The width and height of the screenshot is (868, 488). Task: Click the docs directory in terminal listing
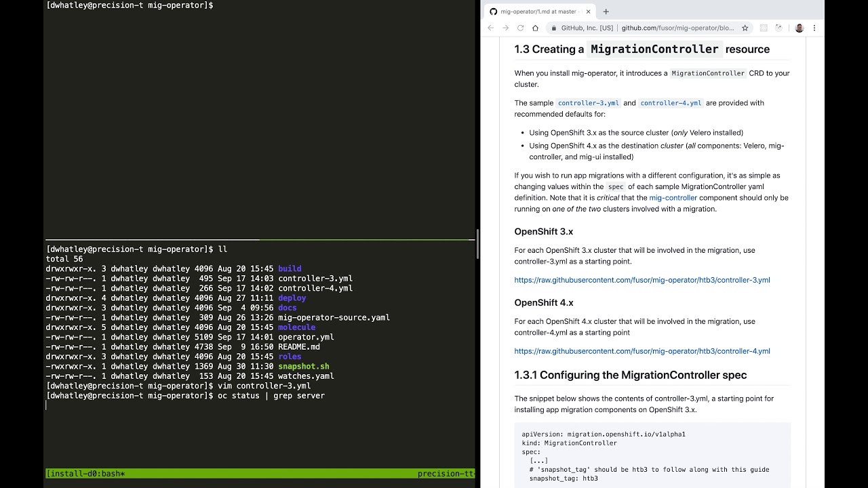pos(287,308)
